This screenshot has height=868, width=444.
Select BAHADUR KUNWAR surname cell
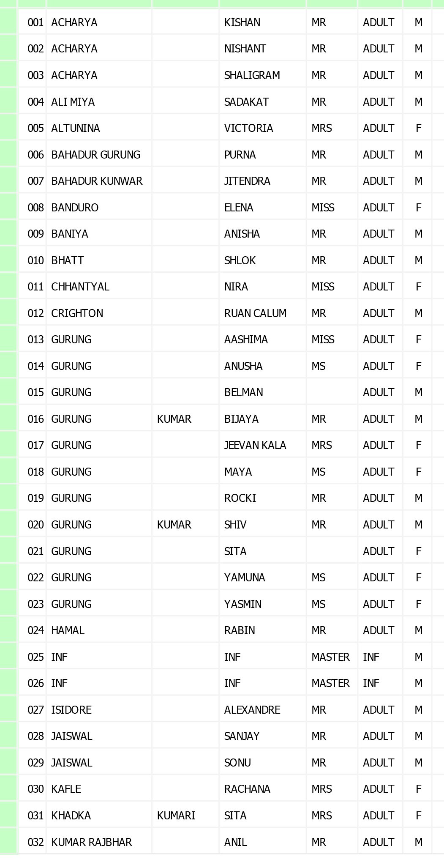tap(97, 181)
